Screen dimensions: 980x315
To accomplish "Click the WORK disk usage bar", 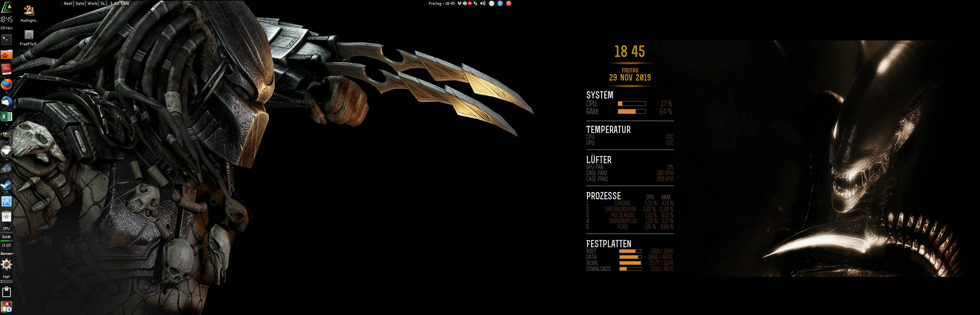I will 630,263.
